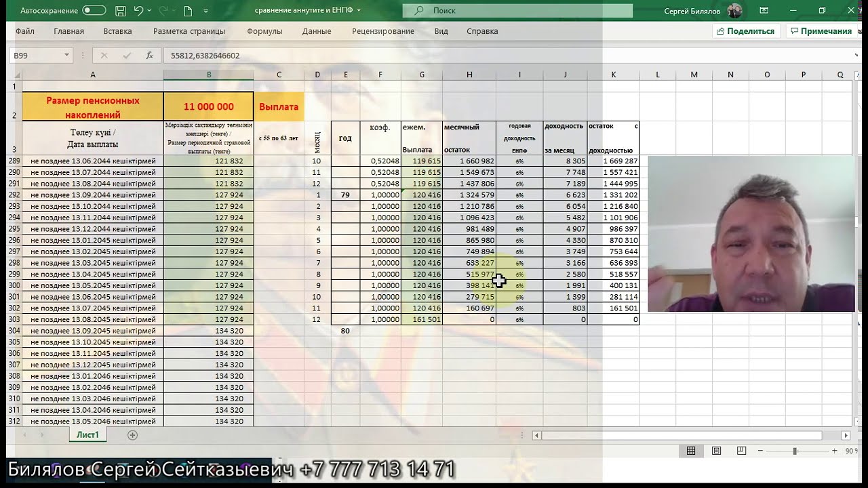The width and height of the screenshot is (868, 488).
Task: Click the Name Box showing B99
Action: pyautogui.click(x=35, y=56)
